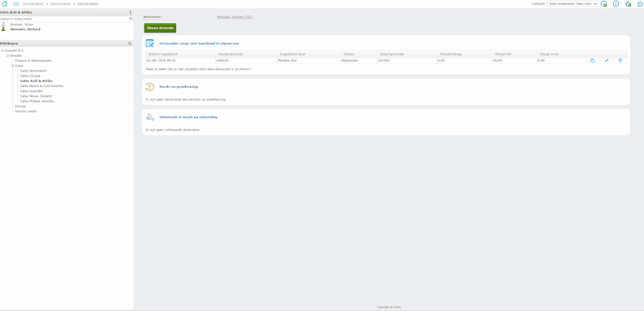Select Service center department
The width and height of the screenshot is (644, 311).
[26, 112]
